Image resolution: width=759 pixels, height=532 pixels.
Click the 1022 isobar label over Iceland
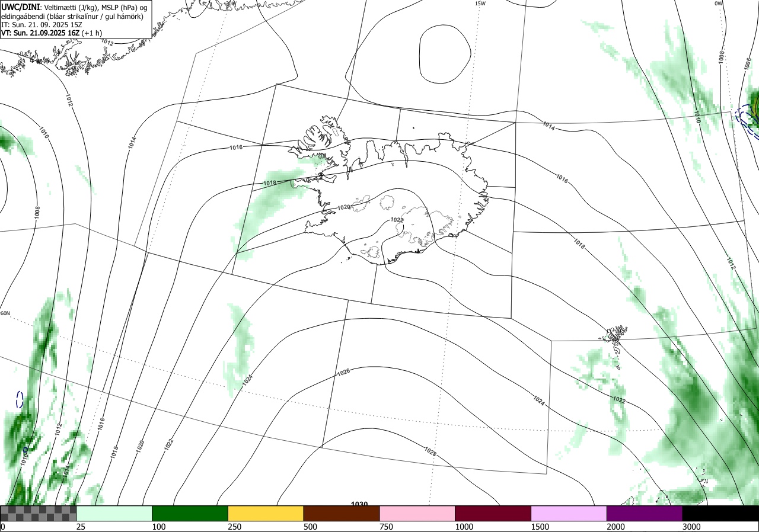pyautogui.click(x=397, y=220)
